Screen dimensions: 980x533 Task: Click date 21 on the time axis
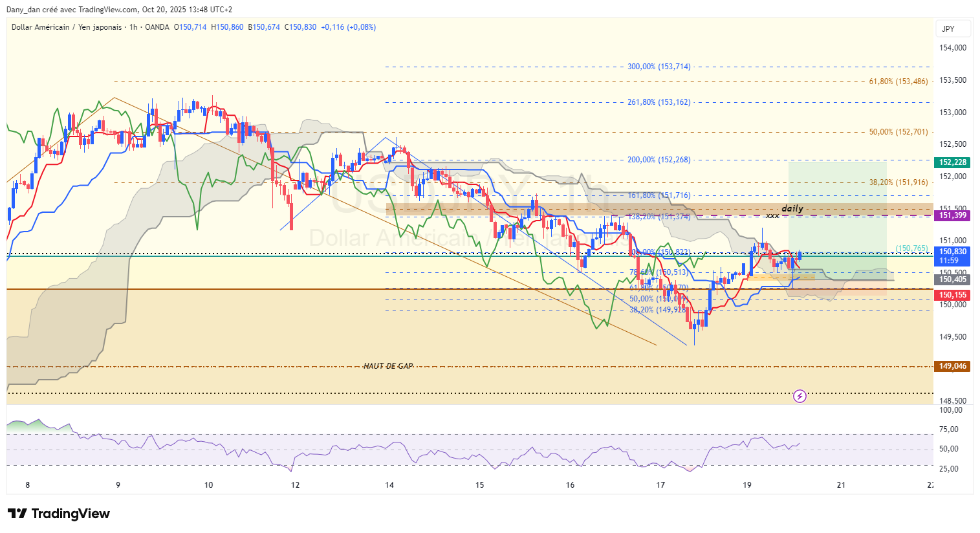841,485
